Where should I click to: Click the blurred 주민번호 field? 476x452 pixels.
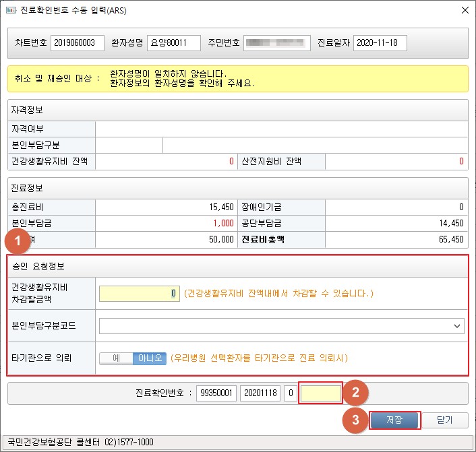coord(276,43)
